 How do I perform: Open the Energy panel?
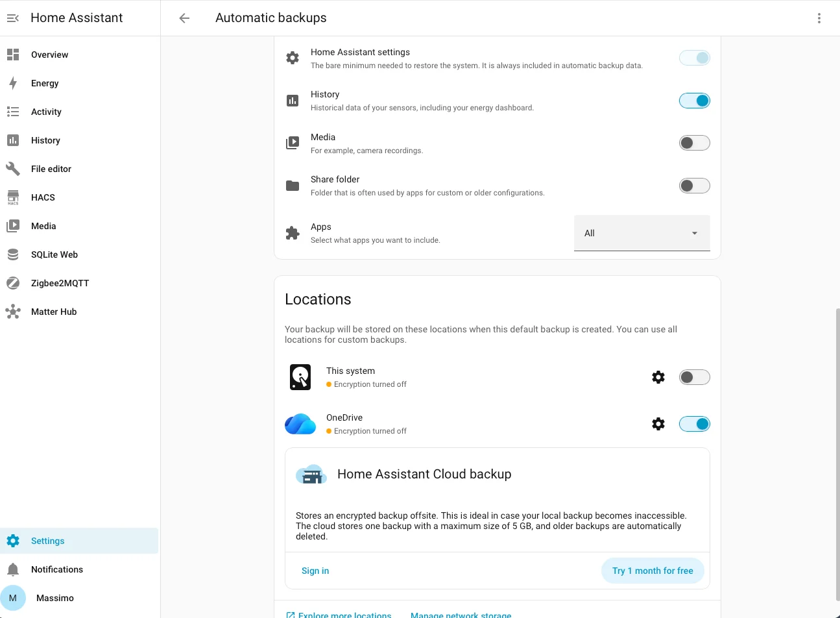coord(80,83)
